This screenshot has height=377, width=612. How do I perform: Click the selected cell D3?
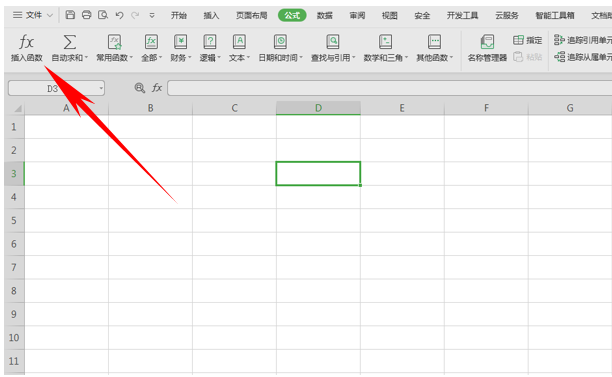coord(318,174)
